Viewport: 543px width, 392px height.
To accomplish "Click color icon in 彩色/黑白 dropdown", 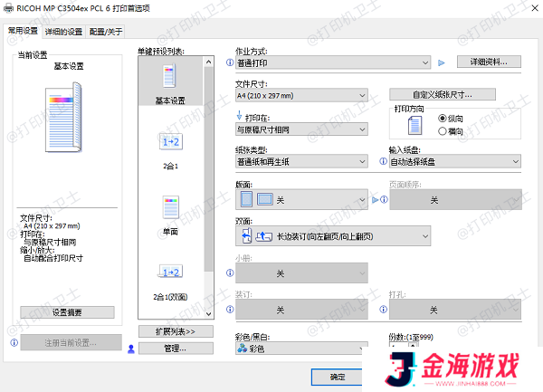I will [242, 348].
